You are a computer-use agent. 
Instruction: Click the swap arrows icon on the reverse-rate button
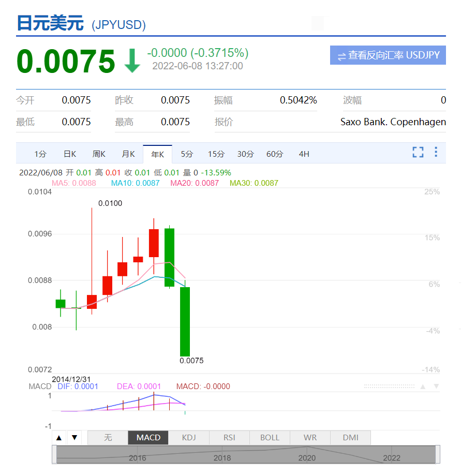[341, 56]
